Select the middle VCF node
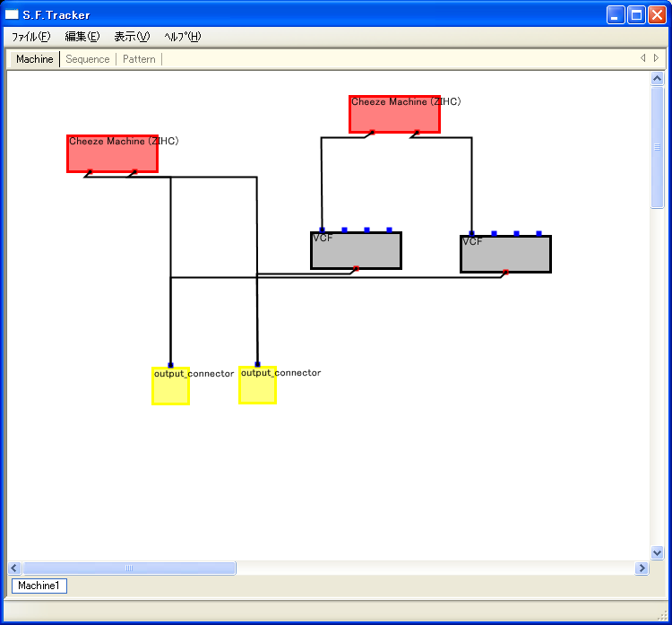Image resolution: width=672 pixels, height=625 pixels. click(x=356, y=253)
